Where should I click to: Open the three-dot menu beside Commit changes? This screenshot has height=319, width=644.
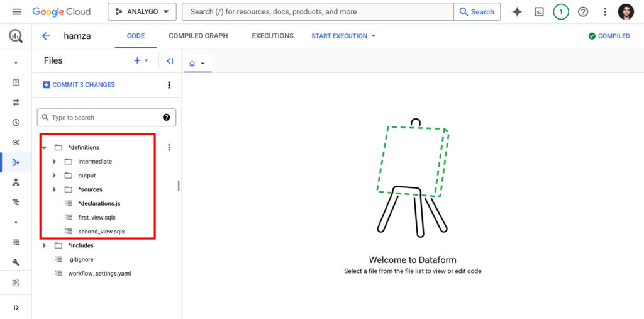[x=169, y=85]
